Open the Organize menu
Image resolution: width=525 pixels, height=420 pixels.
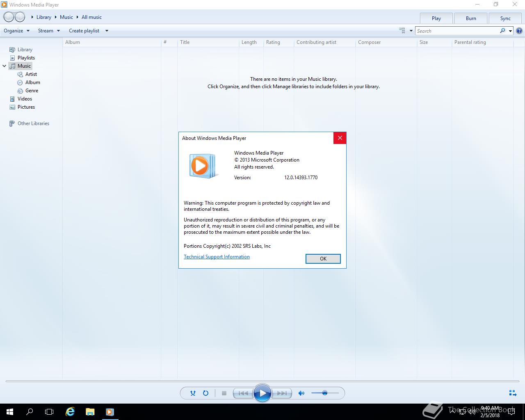pyautogui.click(x=16, y=31)
